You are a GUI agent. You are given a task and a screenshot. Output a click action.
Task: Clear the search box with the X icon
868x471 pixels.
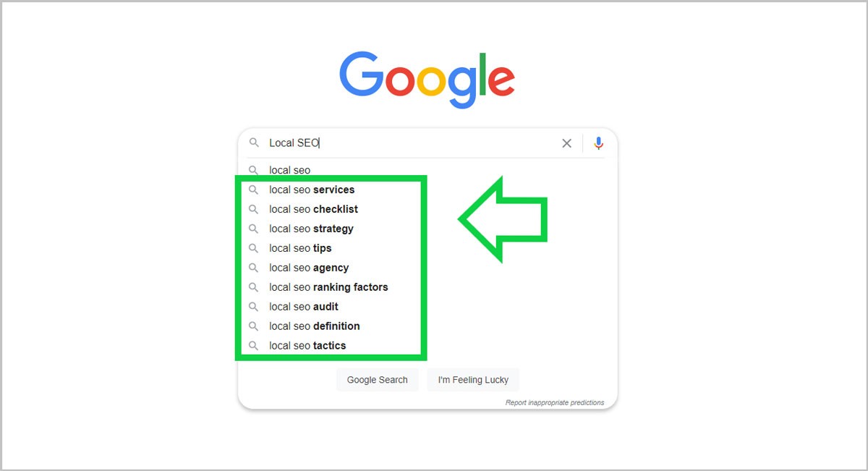coord(566,143)
